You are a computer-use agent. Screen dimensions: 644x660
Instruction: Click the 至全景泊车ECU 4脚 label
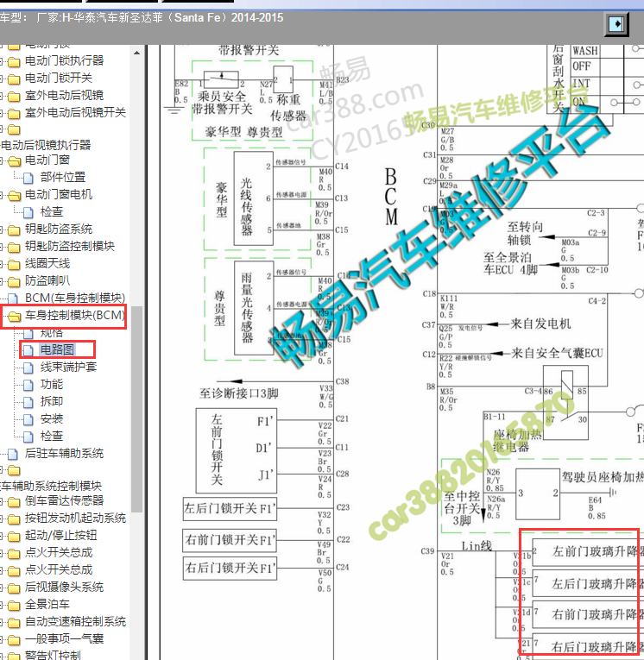510,263
